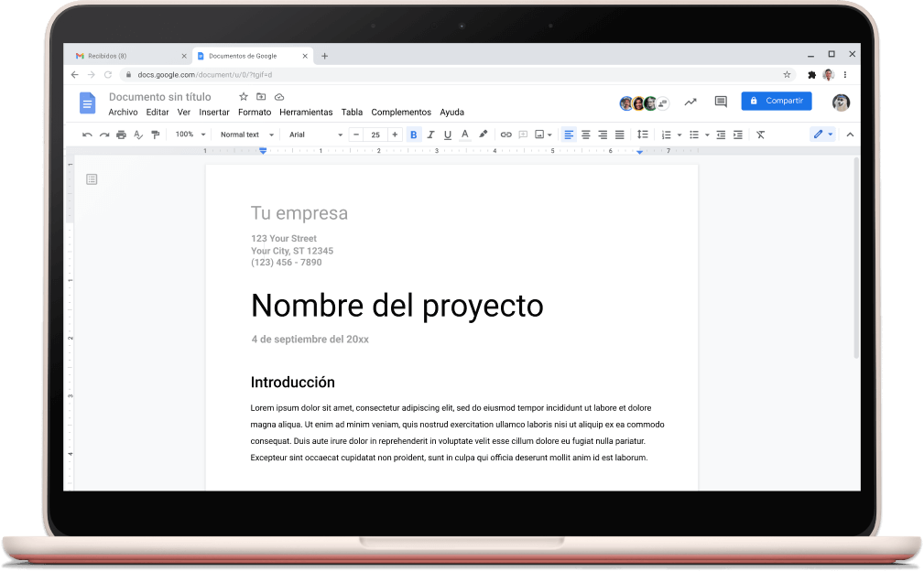Rename the title Documento sin título
This screenshot has height=572, width=924.
pyautogui.click(x=159, y=97)
